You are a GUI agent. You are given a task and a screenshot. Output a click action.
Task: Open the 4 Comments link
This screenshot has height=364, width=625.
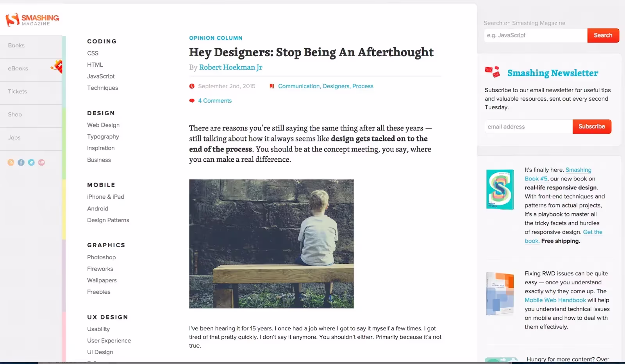click(x=215, y=101)
